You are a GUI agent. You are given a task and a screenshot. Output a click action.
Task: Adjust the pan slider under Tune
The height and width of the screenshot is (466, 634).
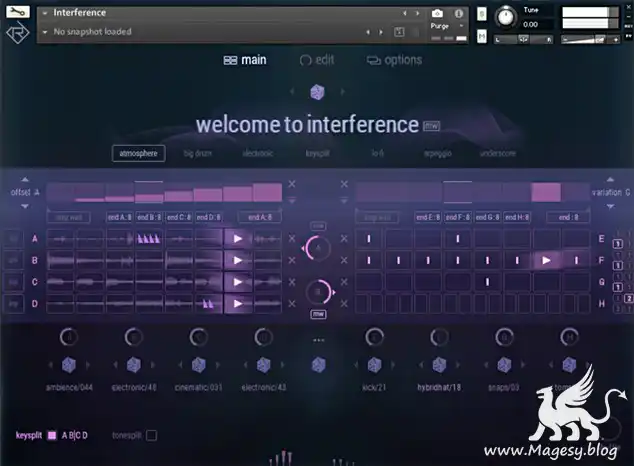(x=524, y=39)
